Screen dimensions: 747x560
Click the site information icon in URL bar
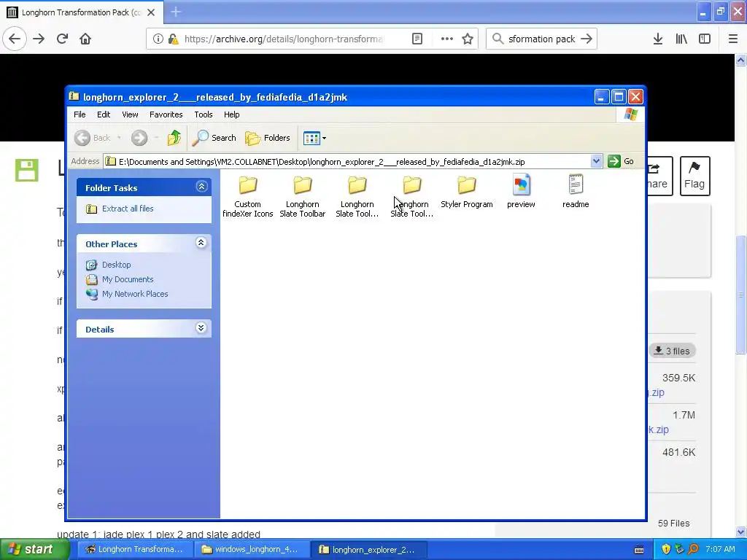(x=158, y=39)
